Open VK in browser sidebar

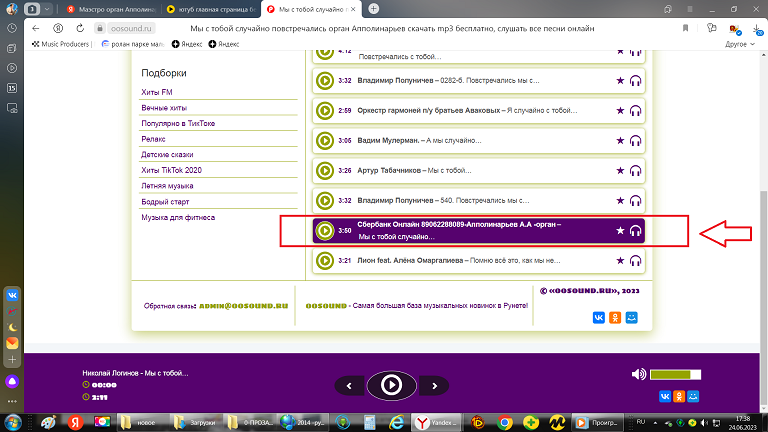click(x=12, y=295)
